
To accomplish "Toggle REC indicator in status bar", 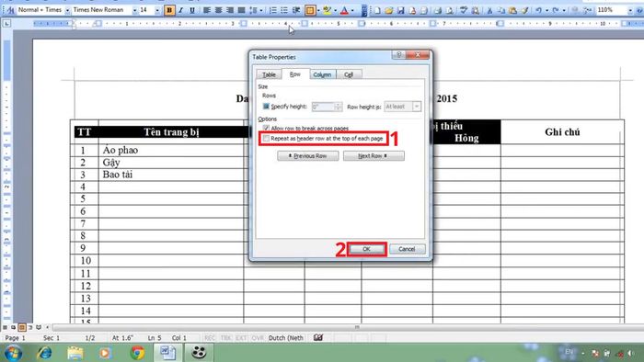I will coord(210,338).
